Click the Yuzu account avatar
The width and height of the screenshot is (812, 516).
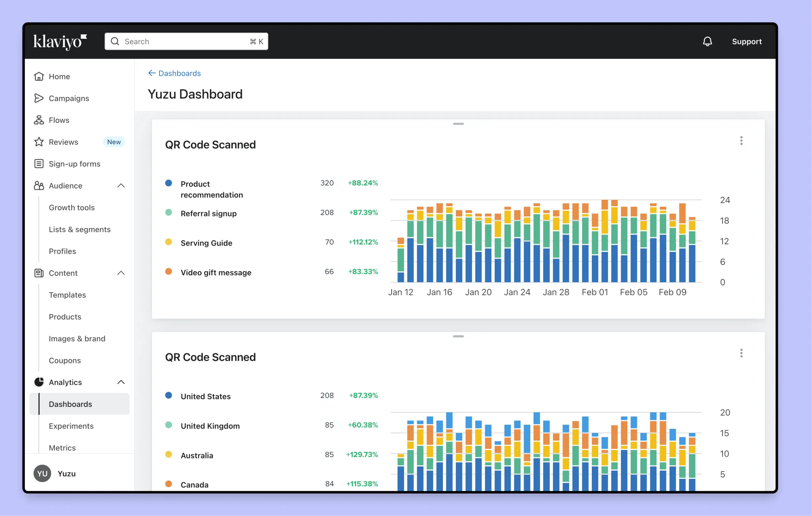[x=42, y=474]
